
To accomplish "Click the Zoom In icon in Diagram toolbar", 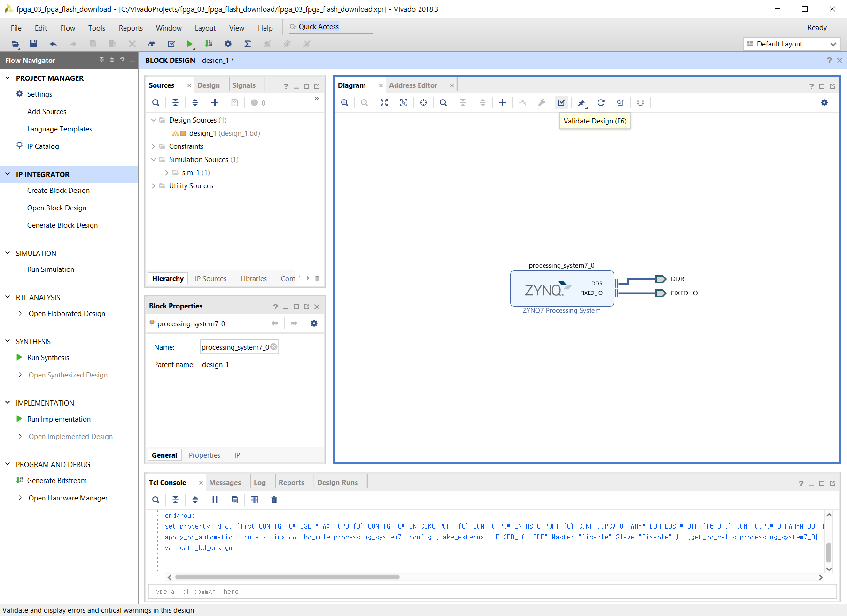I will 344,103.
